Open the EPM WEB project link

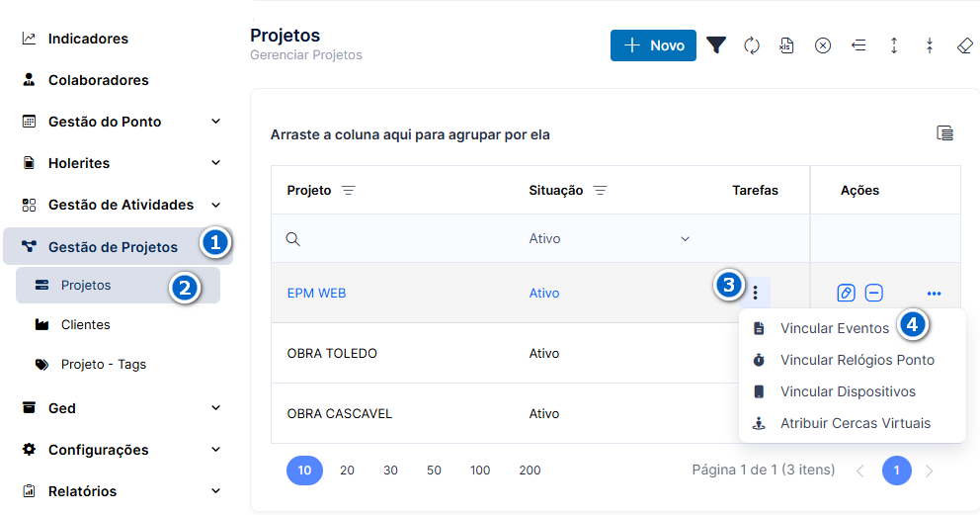pos(316,294)
